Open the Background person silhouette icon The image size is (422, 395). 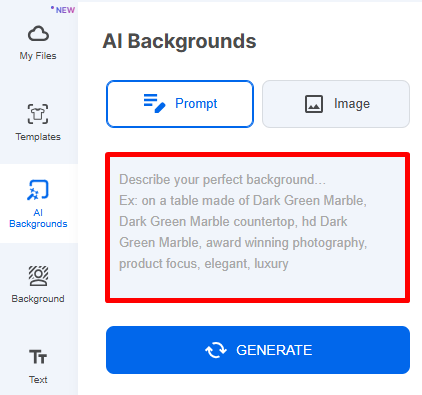point(38,276)
